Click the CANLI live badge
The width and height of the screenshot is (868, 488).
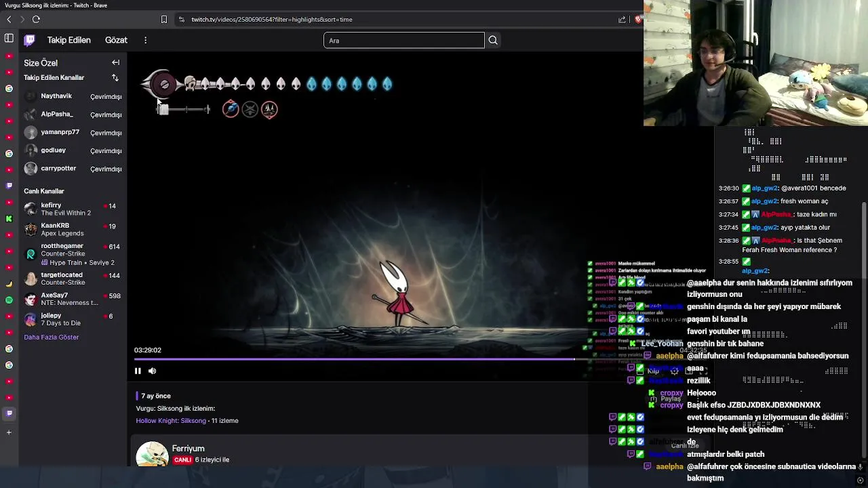182,460
